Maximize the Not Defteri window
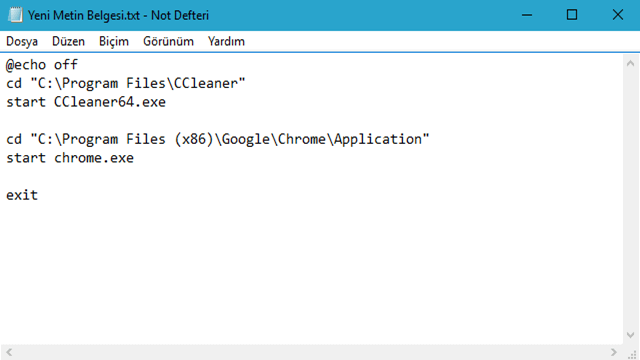This screenshot has width=640, height=360. (x=572, y=15)
